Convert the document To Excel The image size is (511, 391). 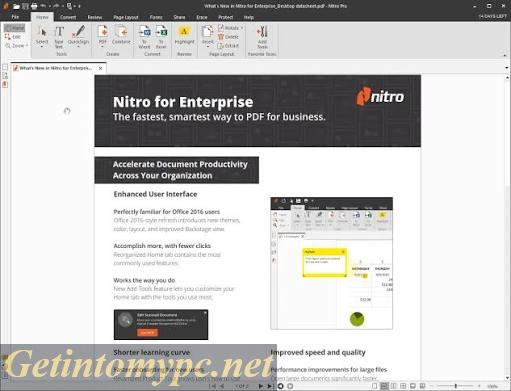click(161, 37)
